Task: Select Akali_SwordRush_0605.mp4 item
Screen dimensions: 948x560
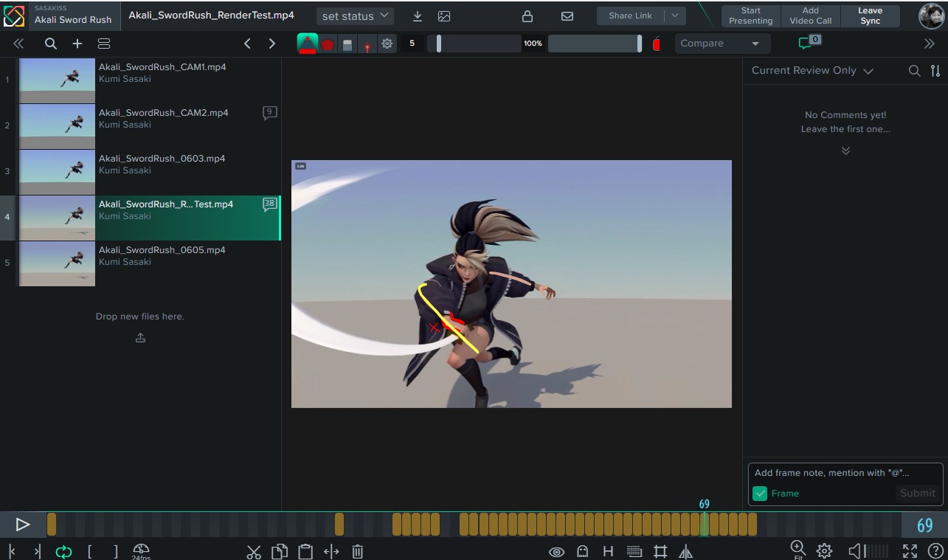Action: [x=149, y=263]
